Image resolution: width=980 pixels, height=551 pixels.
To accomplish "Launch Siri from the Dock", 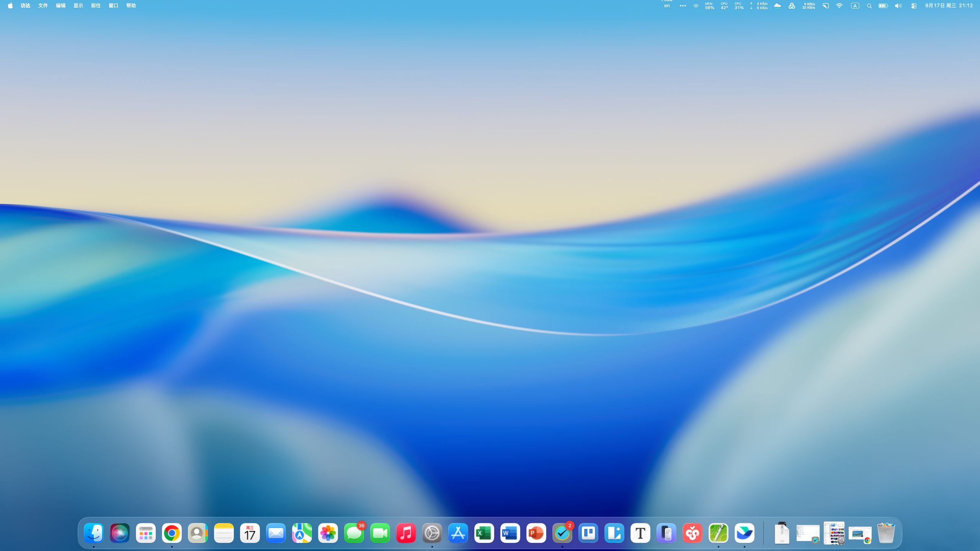I will 120,533.
